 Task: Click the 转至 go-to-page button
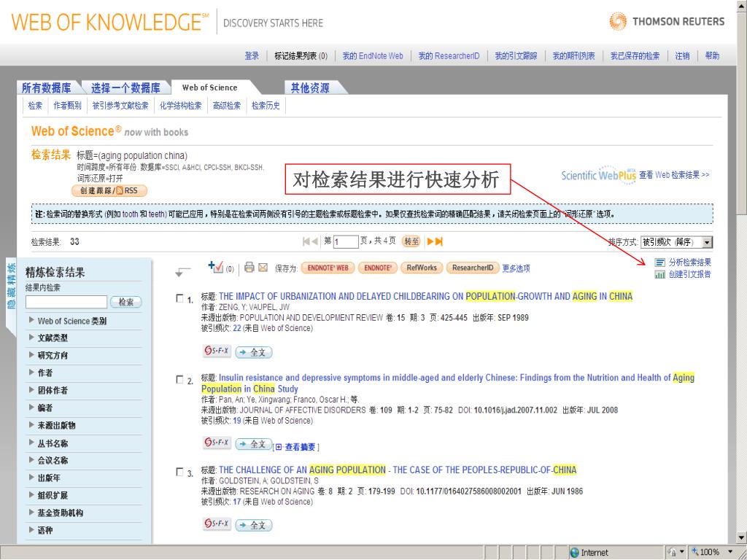411,241
